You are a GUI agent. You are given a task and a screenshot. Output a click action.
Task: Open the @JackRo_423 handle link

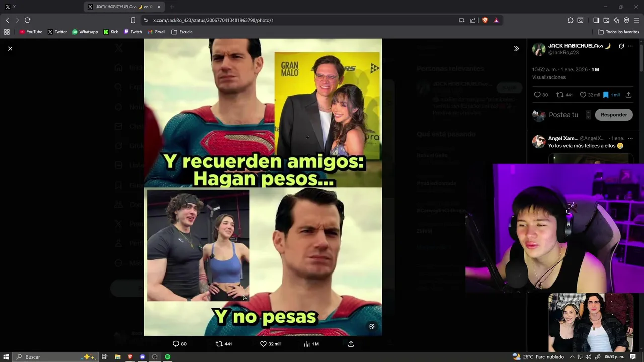click(x=563, y=53)
